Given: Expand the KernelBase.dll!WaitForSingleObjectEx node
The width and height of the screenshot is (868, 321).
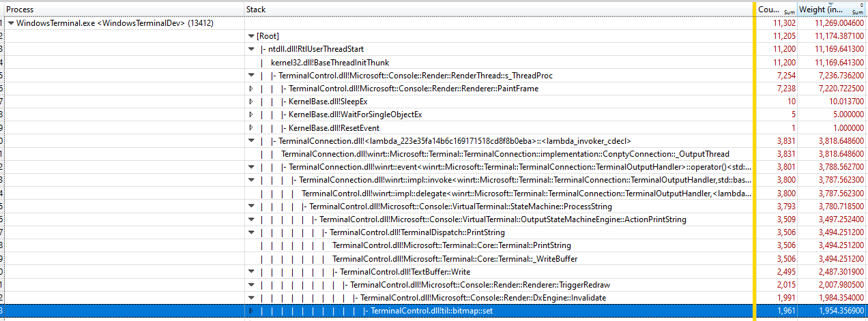Looking at the screenshot, I should click(251, 114).
